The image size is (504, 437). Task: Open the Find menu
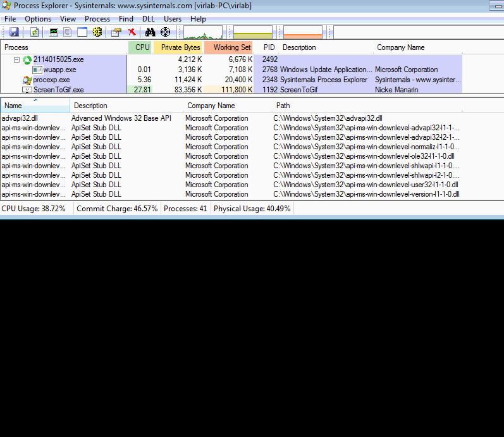click(126, 19)
